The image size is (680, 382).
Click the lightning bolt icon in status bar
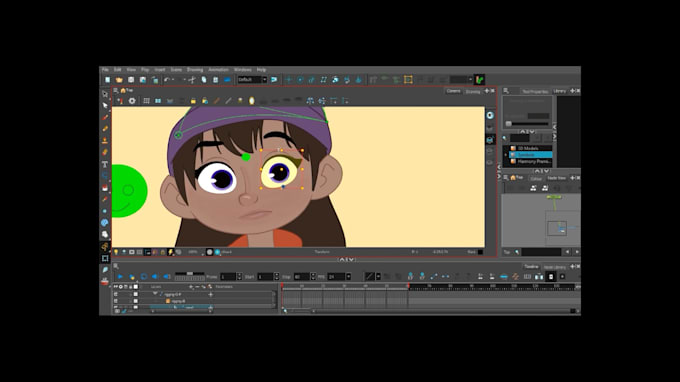coord(170,252)
